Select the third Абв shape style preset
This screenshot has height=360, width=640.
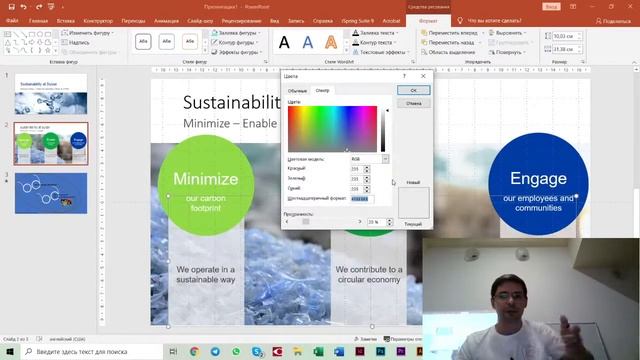click(x=190, y=42)
